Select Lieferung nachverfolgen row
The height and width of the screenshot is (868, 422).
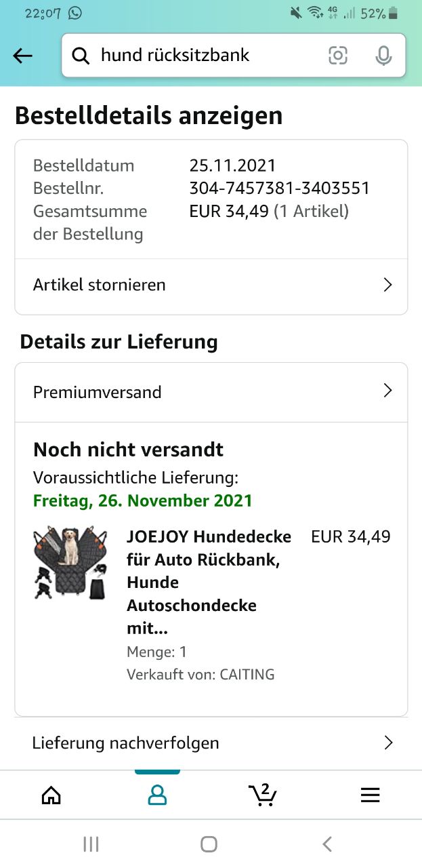point(203,743)
